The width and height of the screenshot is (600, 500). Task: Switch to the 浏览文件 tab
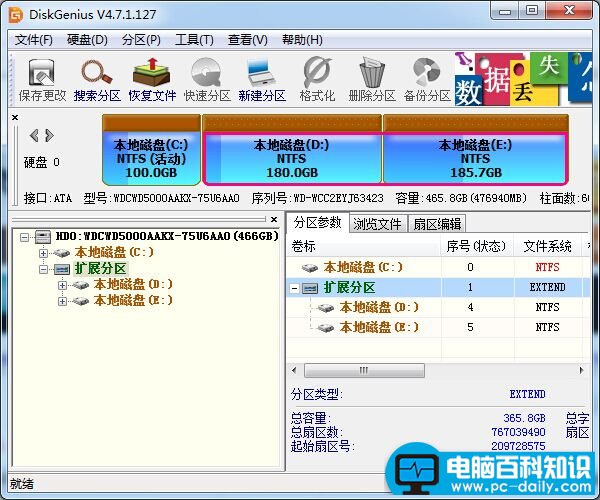378,224
